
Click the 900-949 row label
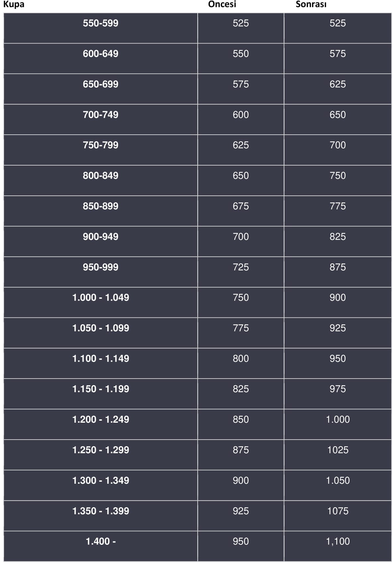[100, 237]
